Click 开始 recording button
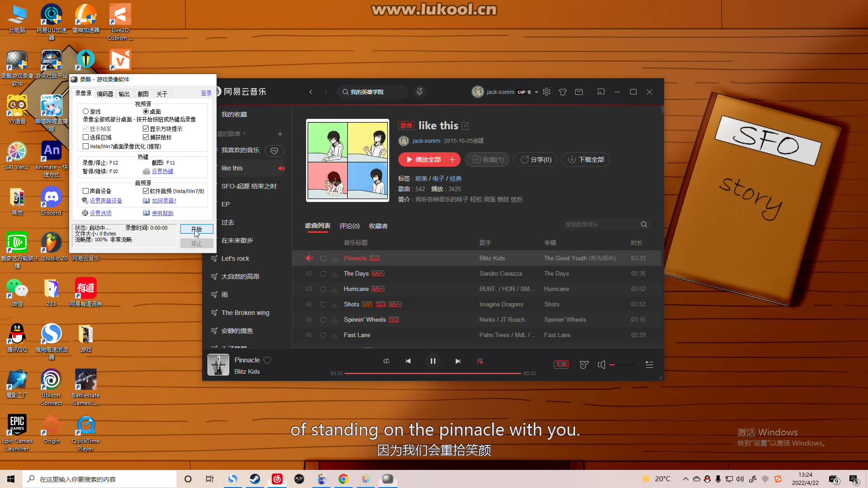The height and width of the screenshot is (488, 868). pos(197,229)
